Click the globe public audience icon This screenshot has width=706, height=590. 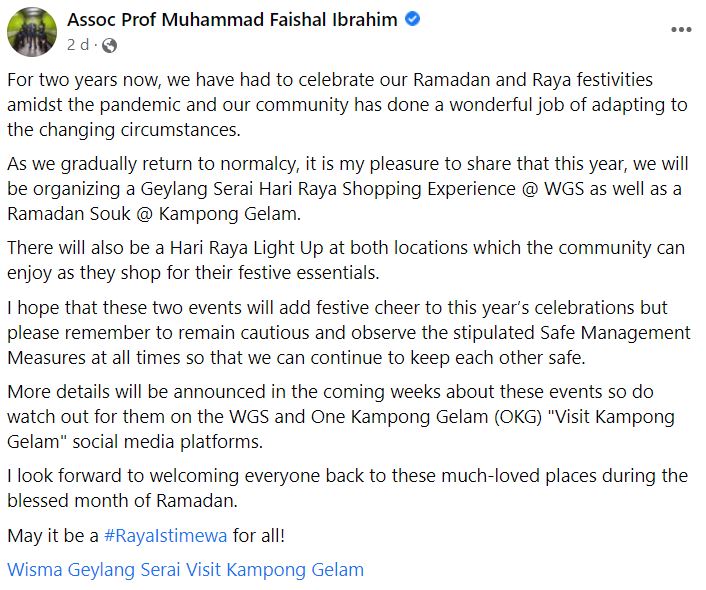click(x=109, y=45)
